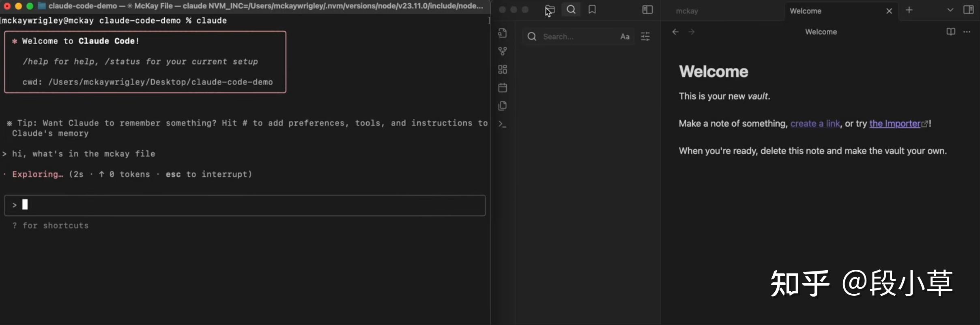Click the Welcome note title in header
980x325 pixels.
[x=821, y=32]
